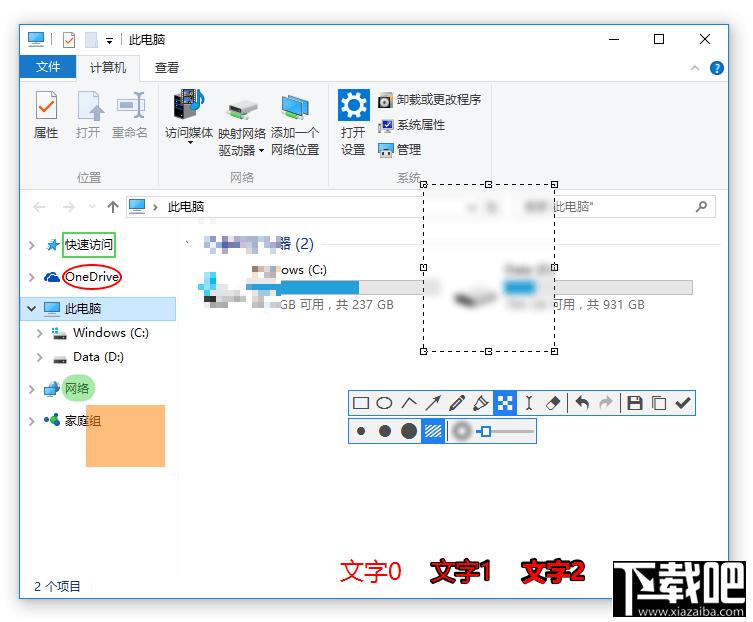Go up one level with the up arrow

(x=113, y=207)
